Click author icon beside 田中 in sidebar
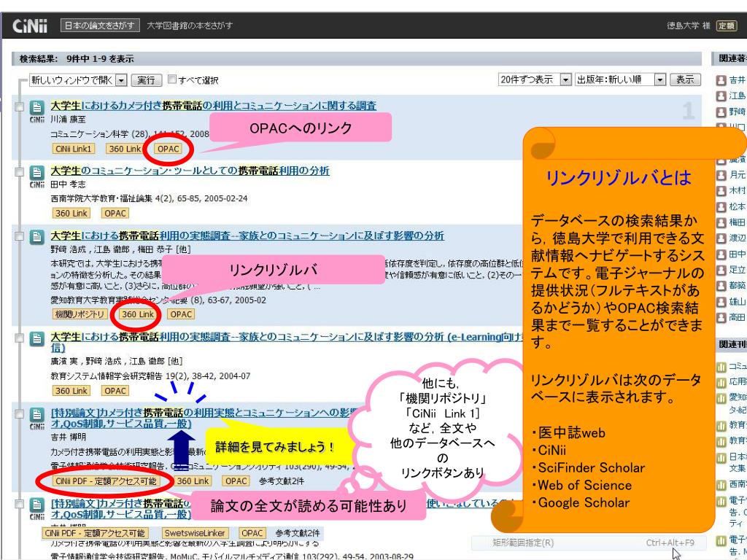The height and width of the screenshot is (560, 747). pyautogui.click(x=721, y=254)
